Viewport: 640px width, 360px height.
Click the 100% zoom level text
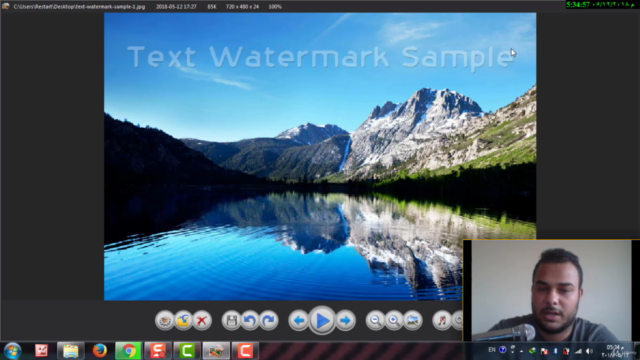[275, 7]
